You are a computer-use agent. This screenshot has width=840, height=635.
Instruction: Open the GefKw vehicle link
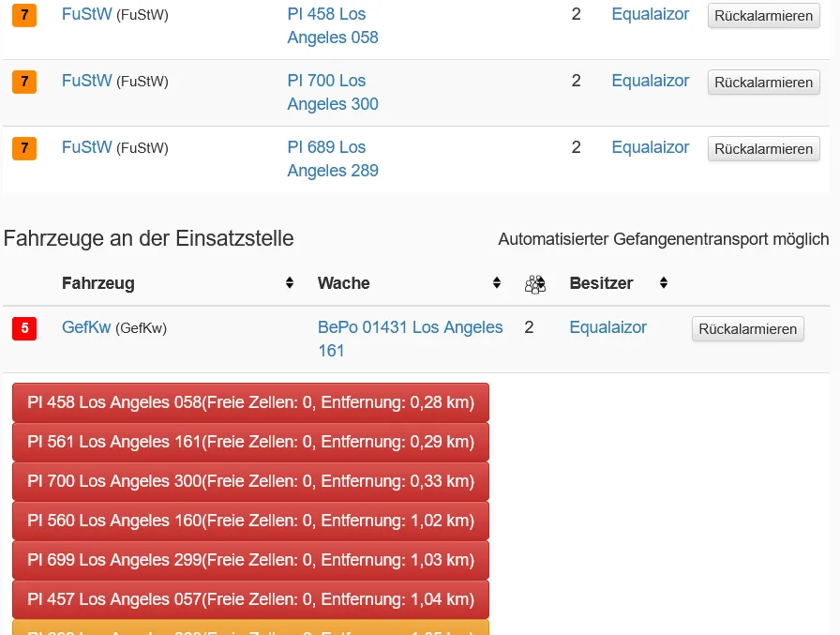tap(86, 327)
